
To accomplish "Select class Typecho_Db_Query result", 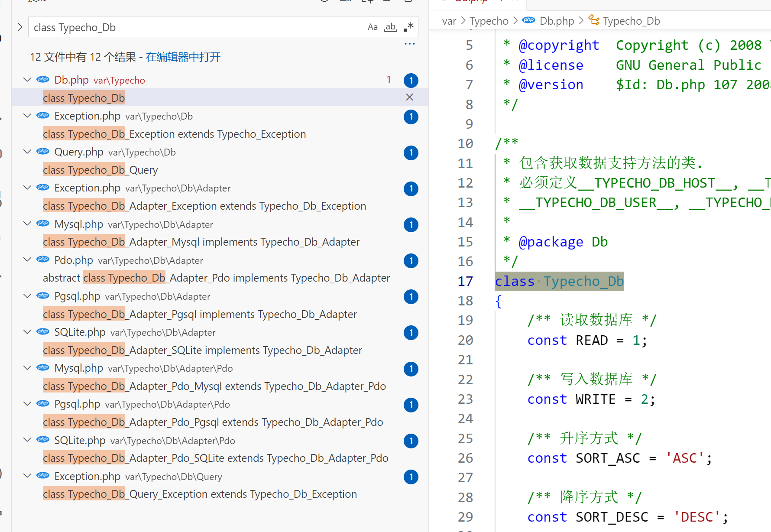I will pyautogui.click(x=100, y=170).
